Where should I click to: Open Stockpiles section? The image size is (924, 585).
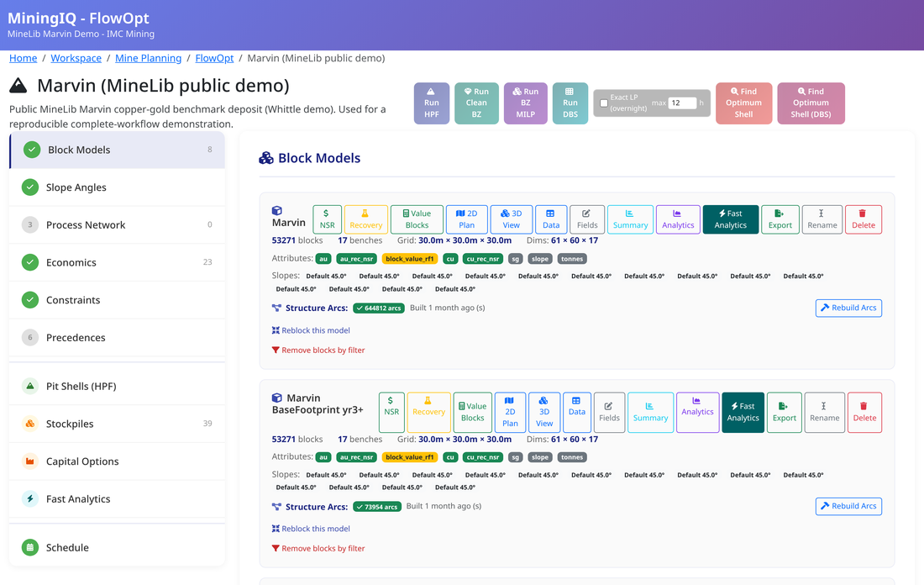click(118, 424)
